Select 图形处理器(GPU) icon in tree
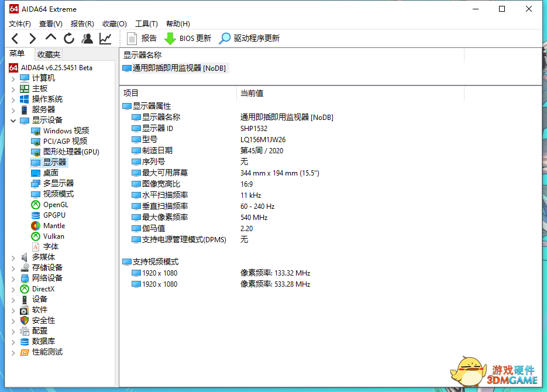Viewport: 547px width, 392px height. (36, 152)
